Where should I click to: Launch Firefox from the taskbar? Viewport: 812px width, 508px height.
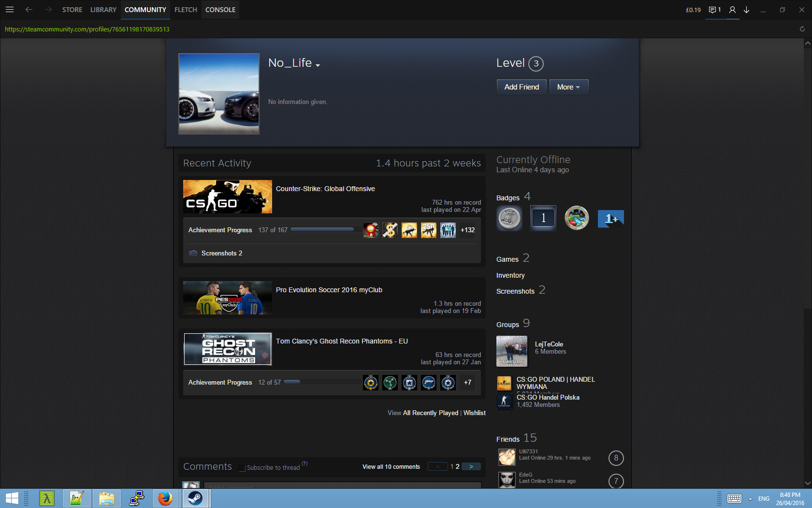tap(165, 498)
